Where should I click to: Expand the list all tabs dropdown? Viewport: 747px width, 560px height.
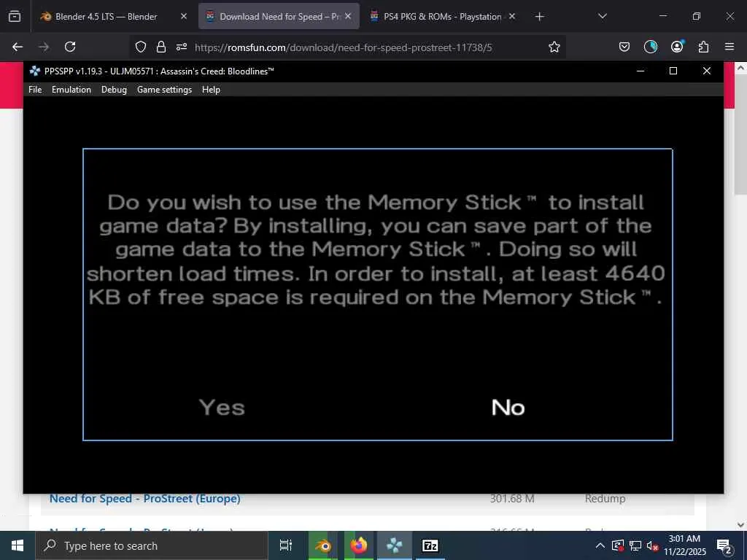(602, 16)
